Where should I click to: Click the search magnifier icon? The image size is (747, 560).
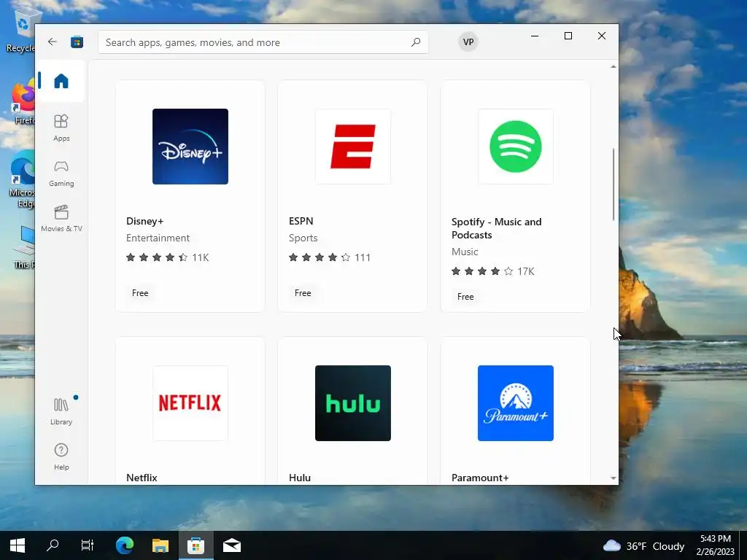[x=415, y=42]
